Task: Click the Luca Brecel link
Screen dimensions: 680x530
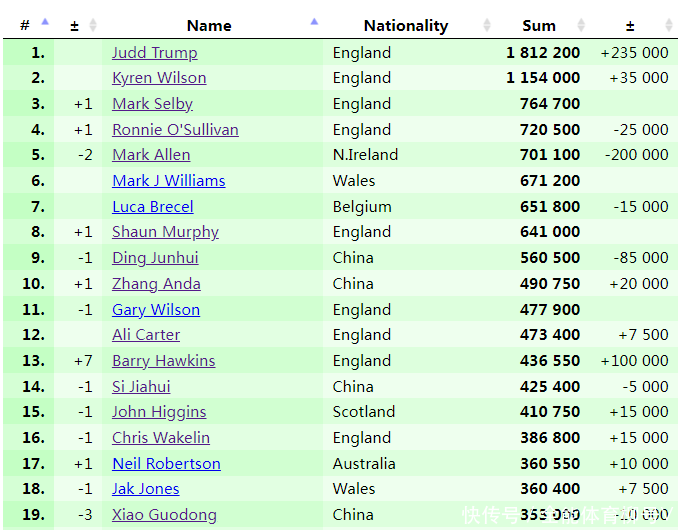Action: coord(152,206)
